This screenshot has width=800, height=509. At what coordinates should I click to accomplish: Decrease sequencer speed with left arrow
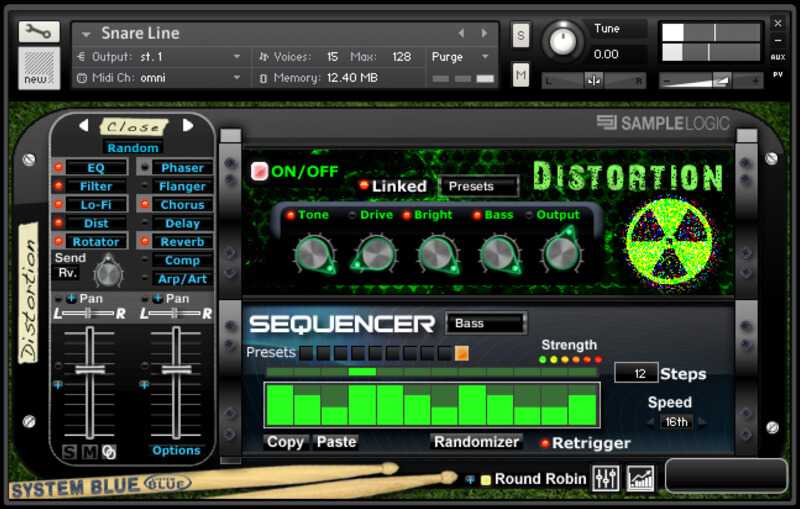[x=651, y=422]
